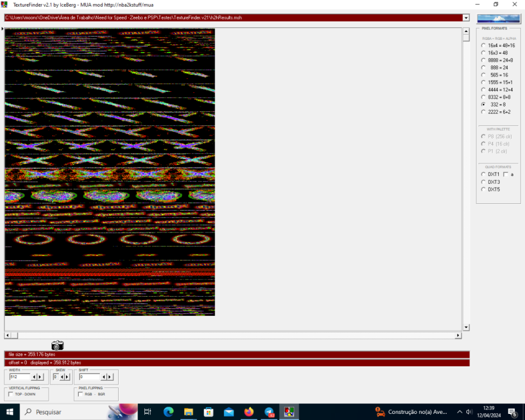Screen dimensions: 525x420
Task: Open Task View from the taskbar
Action: click(x=147, y=412)
